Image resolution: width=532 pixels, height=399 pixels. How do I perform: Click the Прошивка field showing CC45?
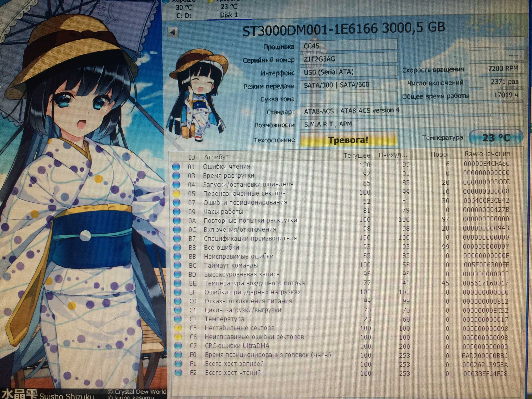pyautogui.click(x=348, y=46)
